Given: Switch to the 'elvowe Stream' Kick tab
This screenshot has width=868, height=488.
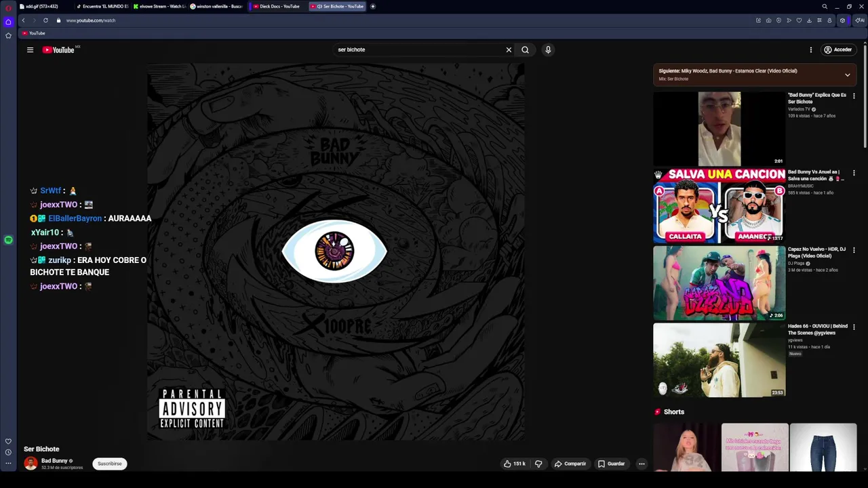Looking at the screenshot, I should (x=160, y=6).
